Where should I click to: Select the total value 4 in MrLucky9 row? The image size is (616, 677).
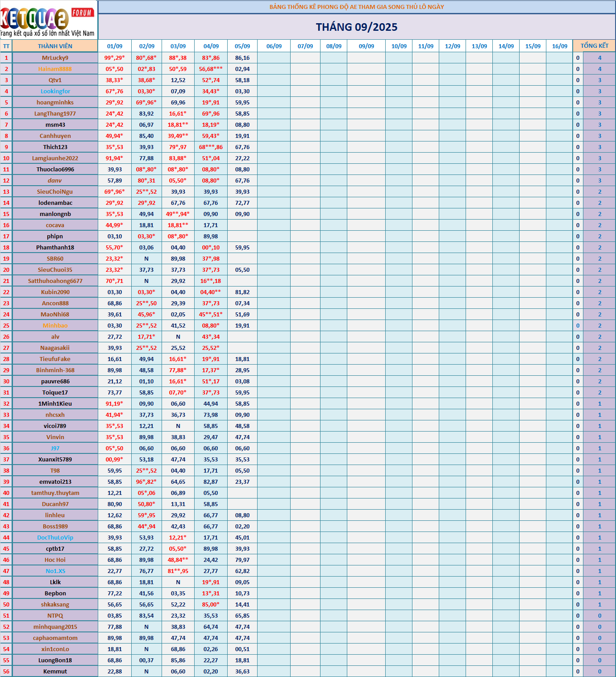(599, 58)
